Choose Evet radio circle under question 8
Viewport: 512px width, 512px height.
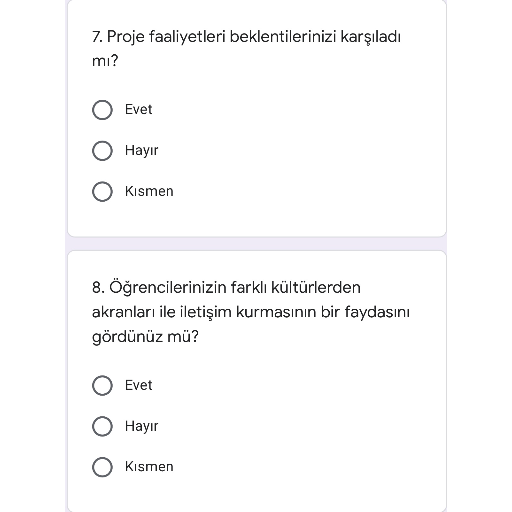coord(102,386)
